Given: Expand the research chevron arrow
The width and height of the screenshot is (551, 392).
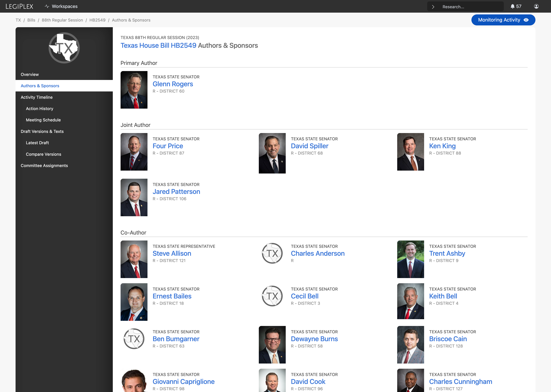Looking at the screenshot, I should (x=433, y=7).
